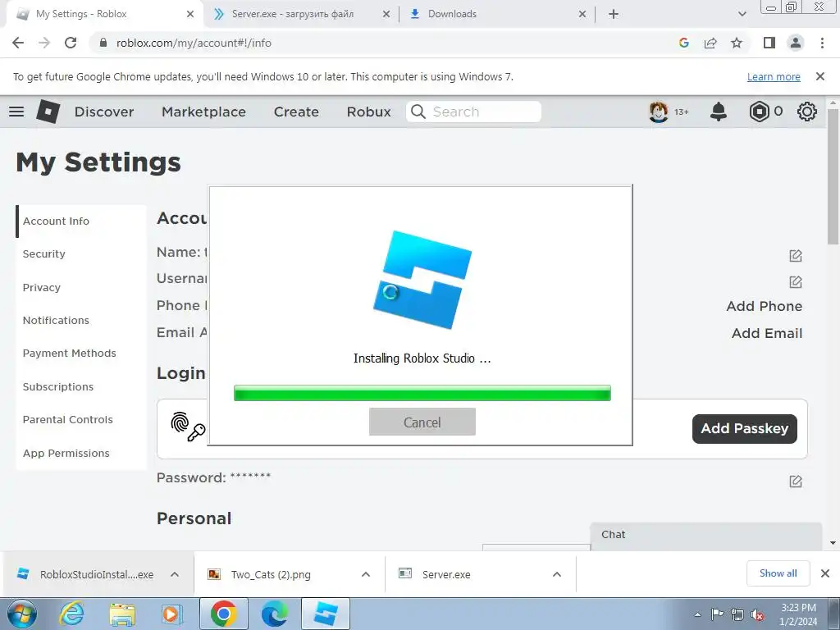Edit the Name field pencil icon
The image size is (840, 630).
point(796,256)
